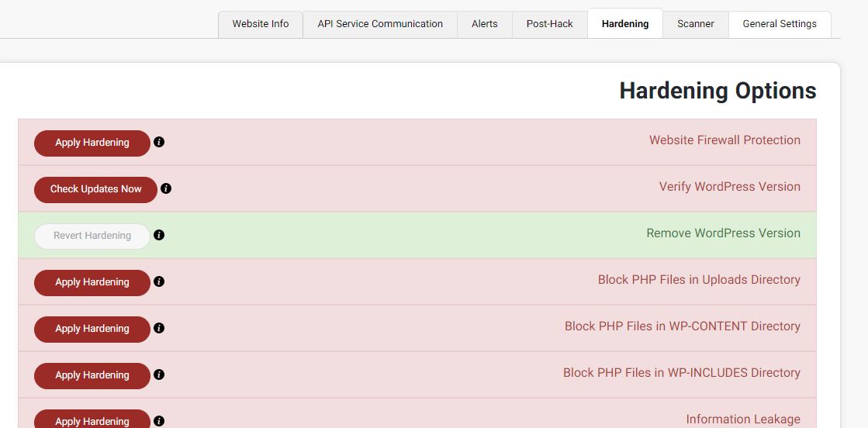The image size is (868, 428).
Task: Click Block PHP Files in WP-INCLUDES Directory text
Action: tap(682, 373)
